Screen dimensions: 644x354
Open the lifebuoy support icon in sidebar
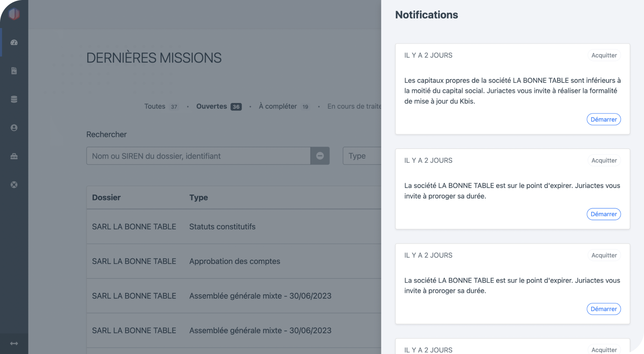pyautogui.click(x=14, y=185)
